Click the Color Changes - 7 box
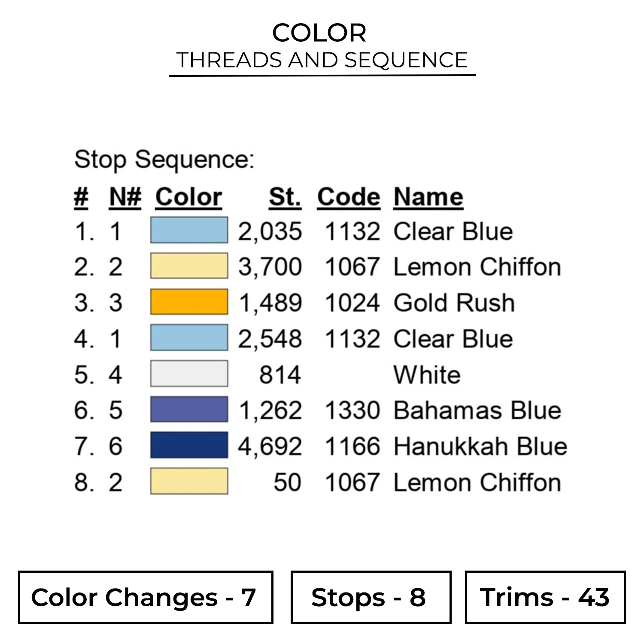Image resolution: width=644 pixels, height=644 pixels. (146, 597)
